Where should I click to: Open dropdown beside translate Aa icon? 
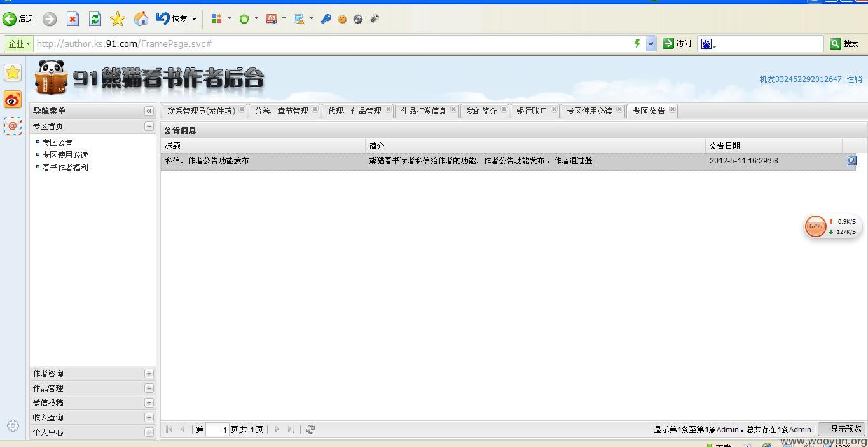284,19
